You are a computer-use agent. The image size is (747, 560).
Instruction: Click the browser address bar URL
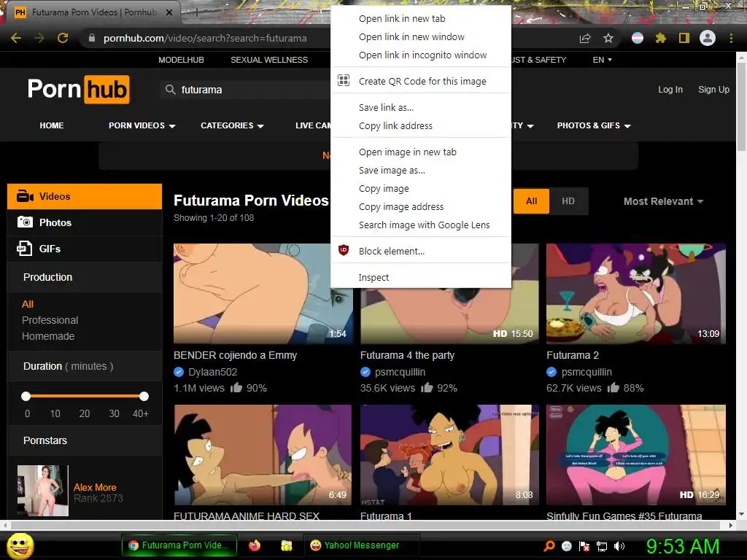[x=205, y=38]
